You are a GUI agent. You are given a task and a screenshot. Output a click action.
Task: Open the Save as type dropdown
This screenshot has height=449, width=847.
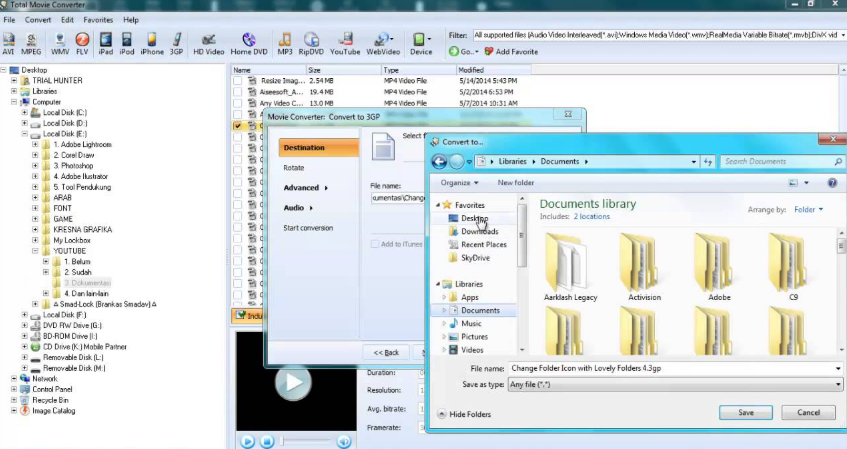point(838,385)
